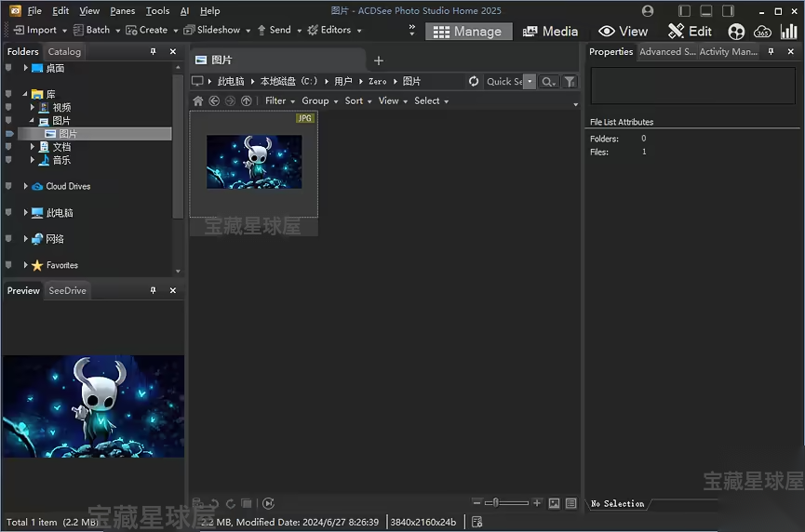Open the Filter dropdown
805x532 pixels.
[x=280, y=101]
